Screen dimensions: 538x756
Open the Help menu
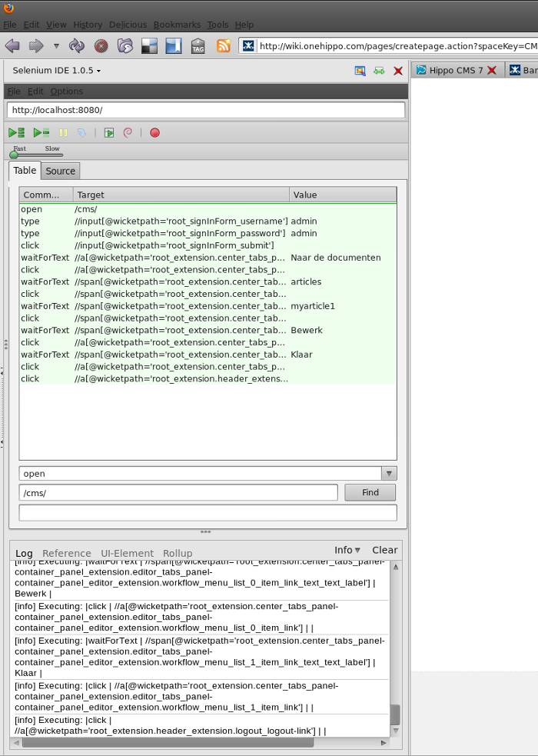244,25
